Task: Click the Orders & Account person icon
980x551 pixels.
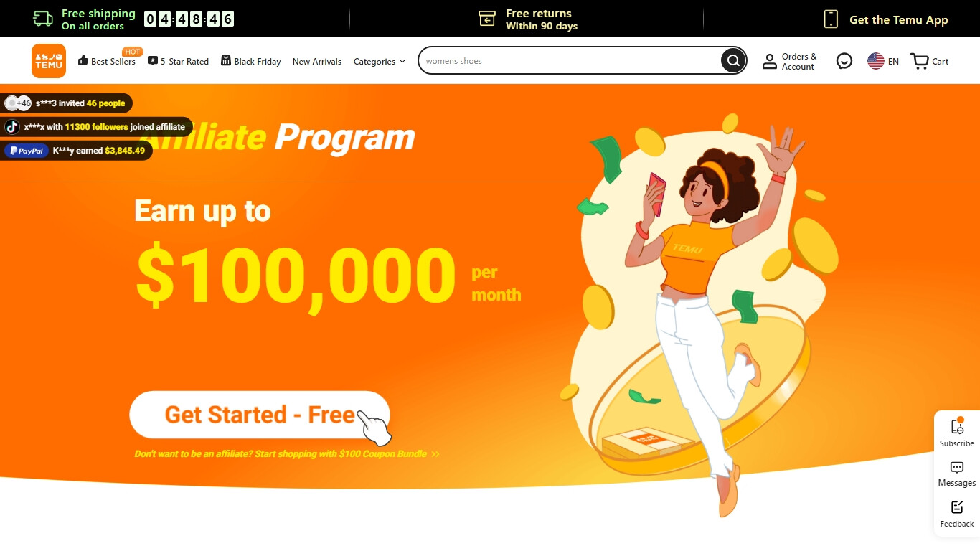Action: pos(770,61)
